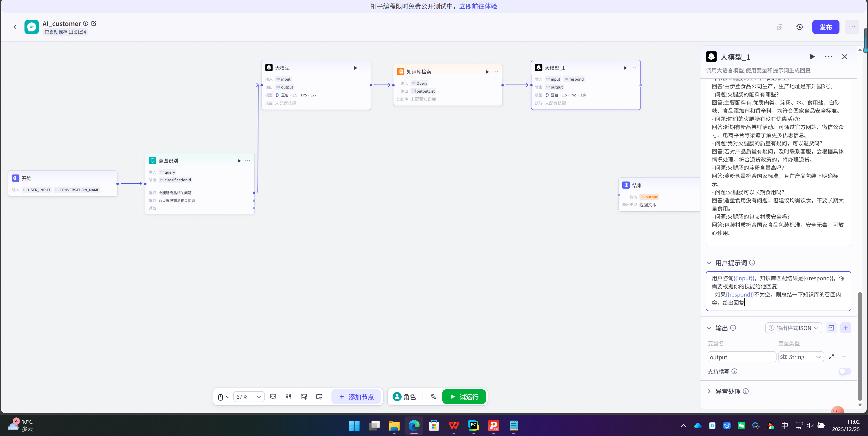Click the 发布 publish button
Viewport: 868px width, 436px height.
click(x=825, y=27)
